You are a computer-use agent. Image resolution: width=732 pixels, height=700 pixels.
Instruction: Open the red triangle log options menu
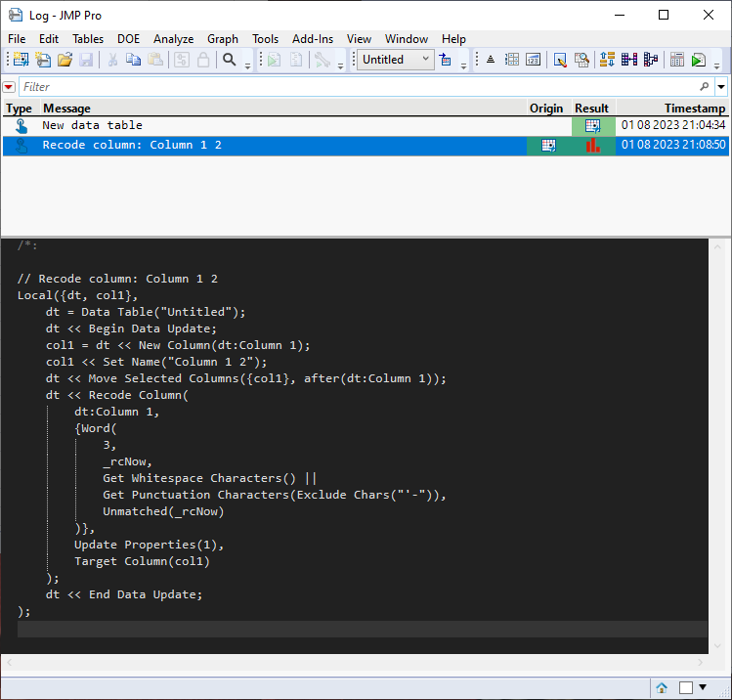(x=9, y=87)
